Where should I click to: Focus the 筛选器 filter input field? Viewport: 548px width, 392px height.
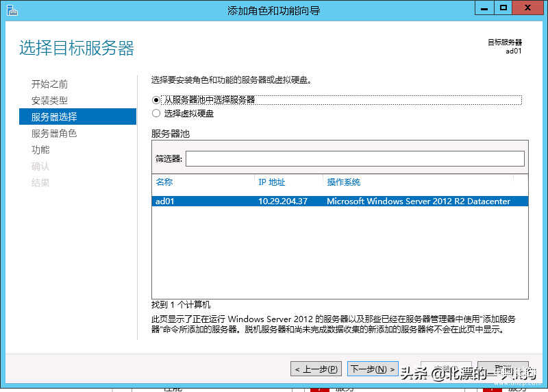pos(355,159)
